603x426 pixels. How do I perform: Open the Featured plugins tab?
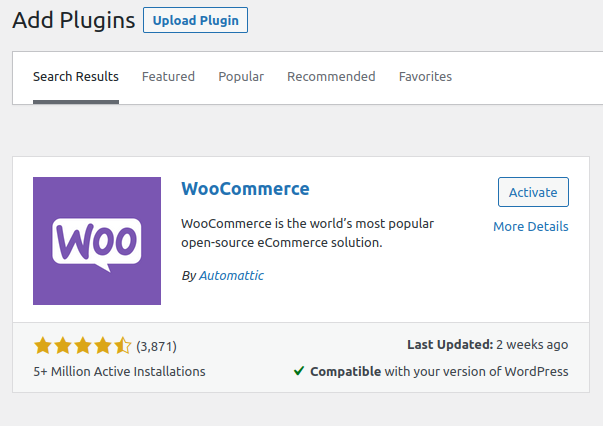click(x=168, y=77)
